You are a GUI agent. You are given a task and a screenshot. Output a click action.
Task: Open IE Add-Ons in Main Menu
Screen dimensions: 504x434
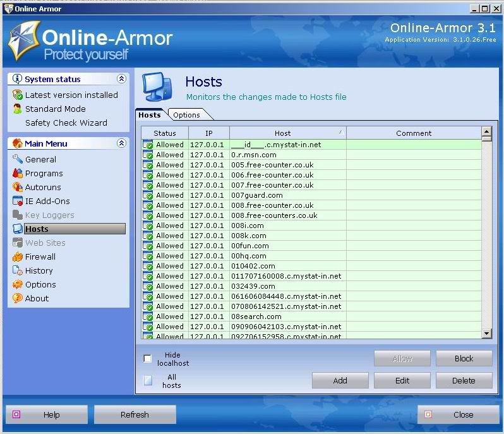(47, 202)
